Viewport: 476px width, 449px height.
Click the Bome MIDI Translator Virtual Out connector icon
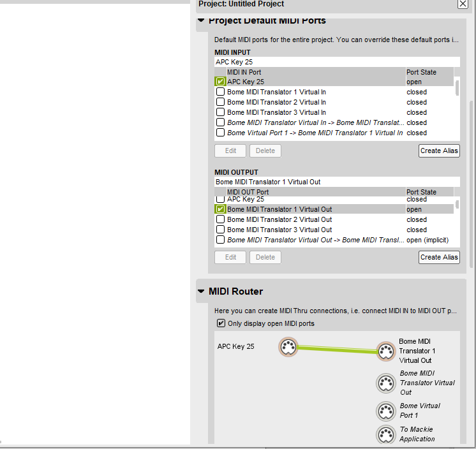tap(386, 383)
